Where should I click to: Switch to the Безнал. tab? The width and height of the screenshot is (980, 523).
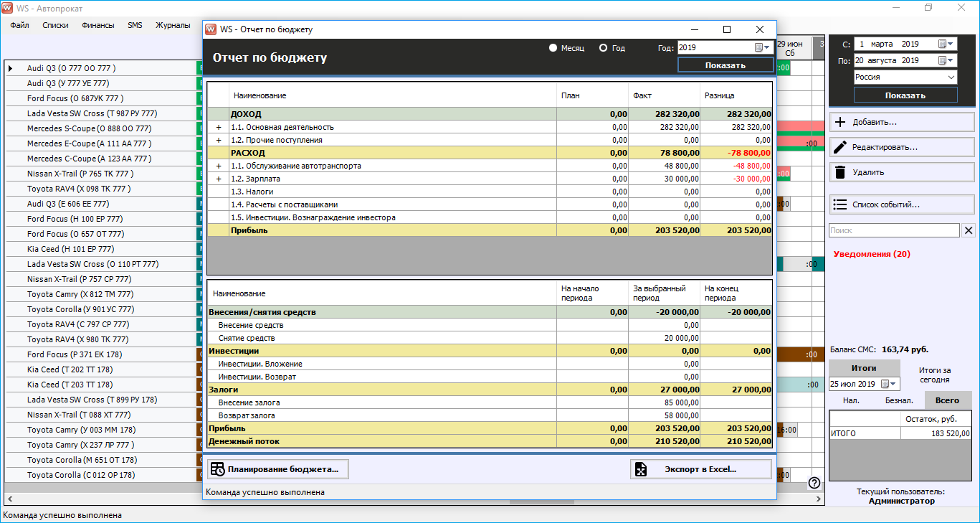click(x=899, y=400)
